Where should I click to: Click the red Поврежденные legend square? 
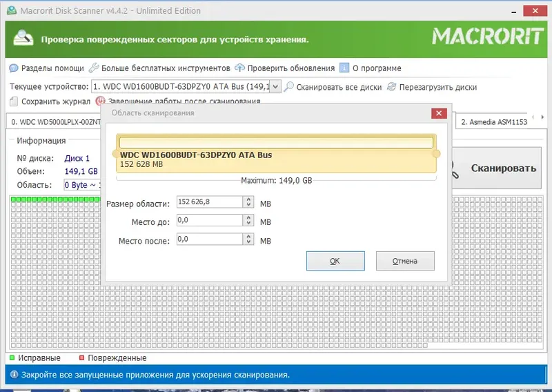click(81, 357)
